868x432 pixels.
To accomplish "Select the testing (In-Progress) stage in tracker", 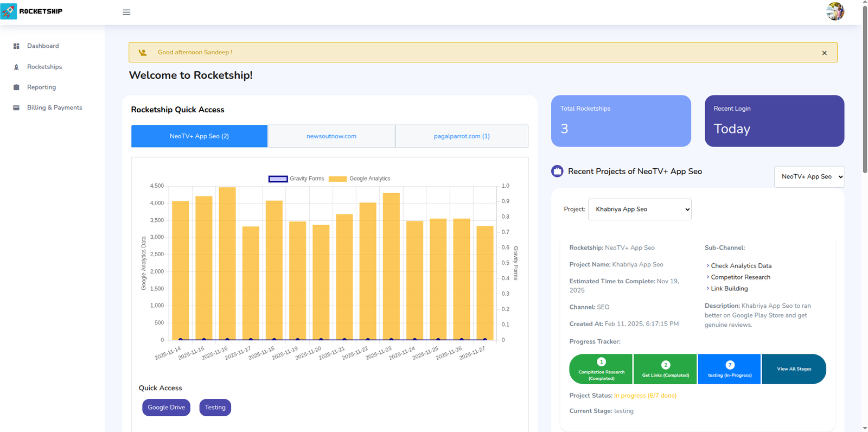I will [x=730, y=369].
